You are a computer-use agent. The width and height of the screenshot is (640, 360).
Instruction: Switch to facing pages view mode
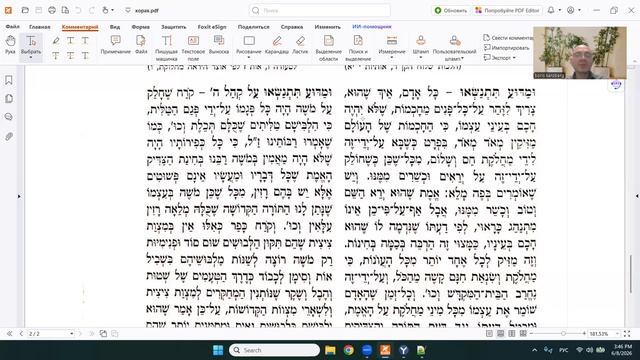pyautogui.click(x=512, y=334)
